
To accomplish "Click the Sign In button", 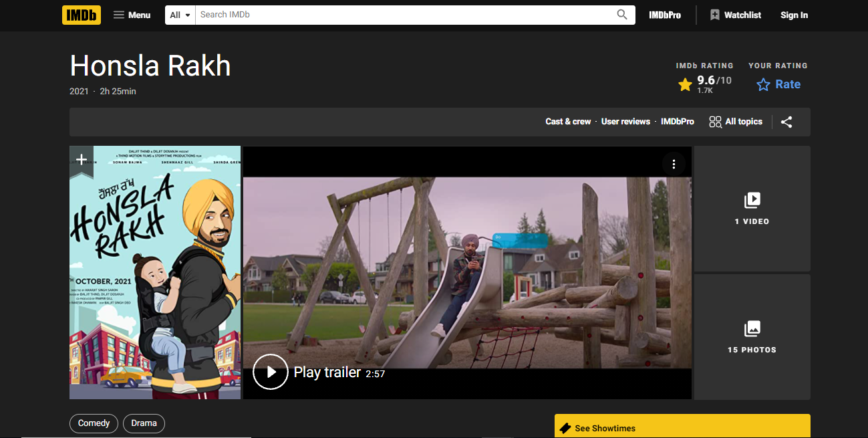I will coord(794,15).
